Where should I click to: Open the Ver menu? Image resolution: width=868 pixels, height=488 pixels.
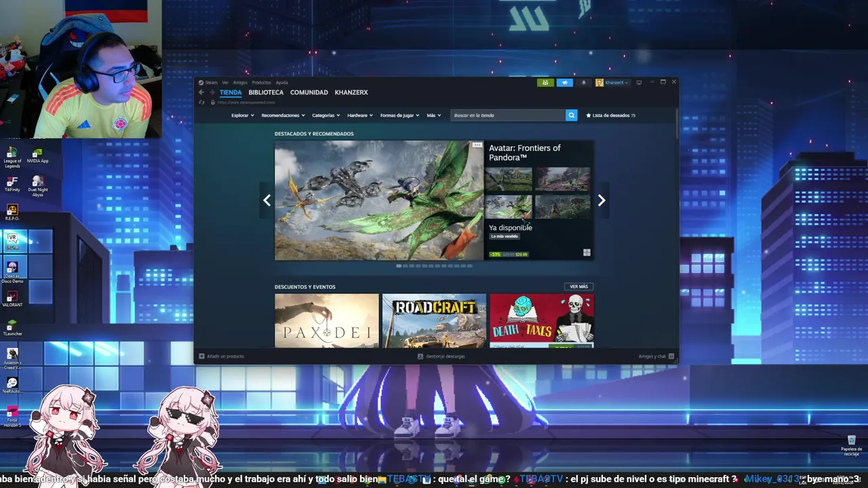(x=225, y=83)
